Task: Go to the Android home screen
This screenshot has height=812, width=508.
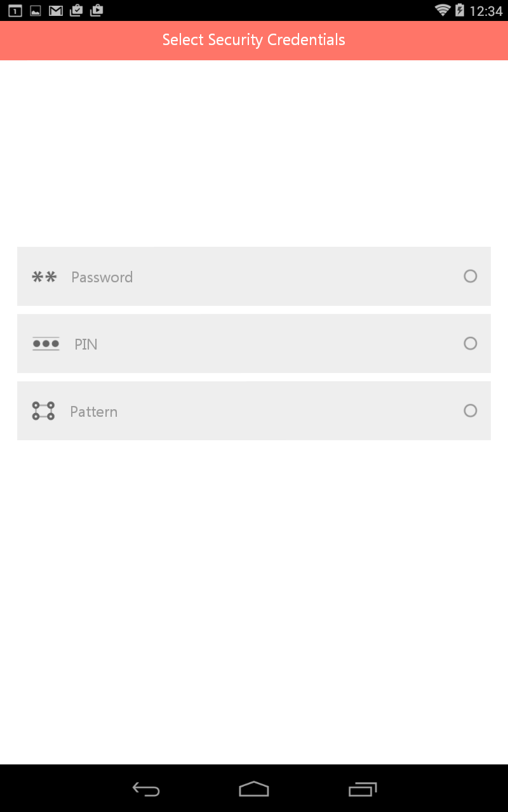Action: (x=254, y=789)
